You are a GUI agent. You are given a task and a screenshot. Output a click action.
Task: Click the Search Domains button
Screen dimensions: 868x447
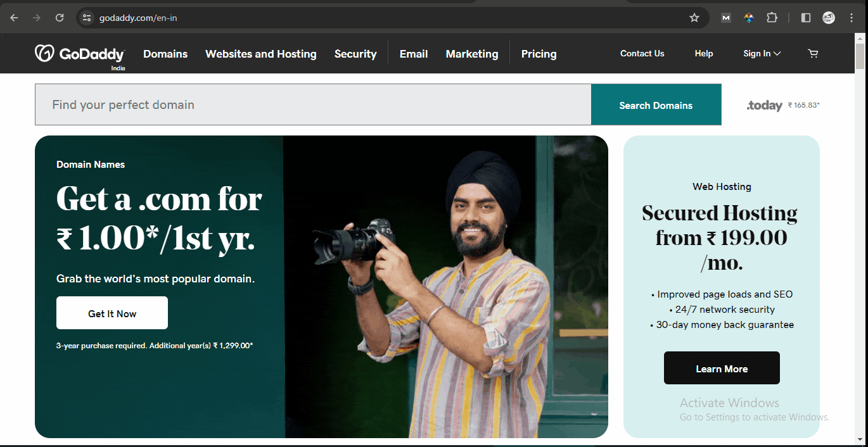click(656, 104)
